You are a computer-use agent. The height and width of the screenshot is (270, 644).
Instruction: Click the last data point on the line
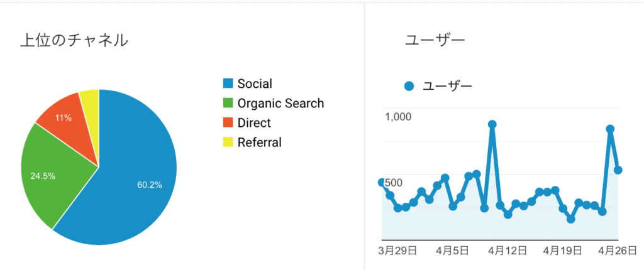(x=618, y=170)
